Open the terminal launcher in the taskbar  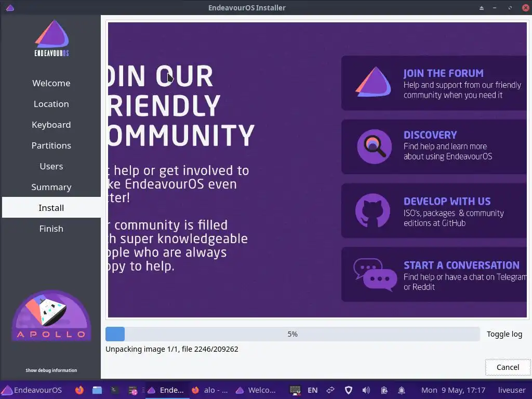click(x=114, y=390)
